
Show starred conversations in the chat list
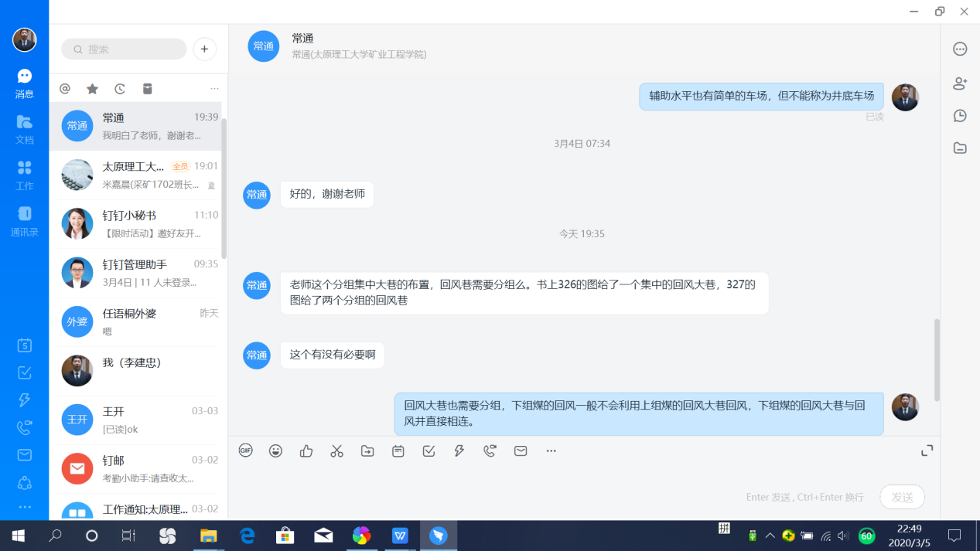pyautogui.click(x=92, y=89)
